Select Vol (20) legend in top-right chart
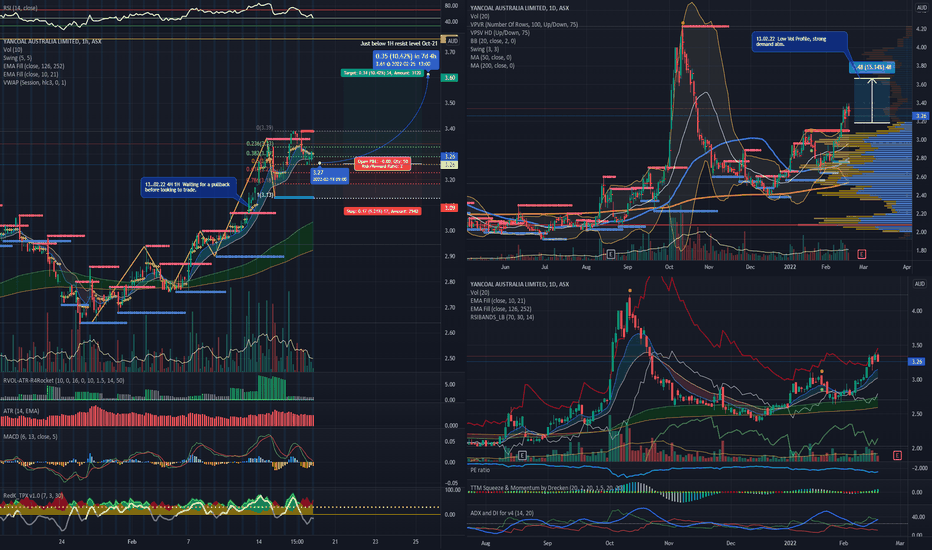 coord(480,17)
